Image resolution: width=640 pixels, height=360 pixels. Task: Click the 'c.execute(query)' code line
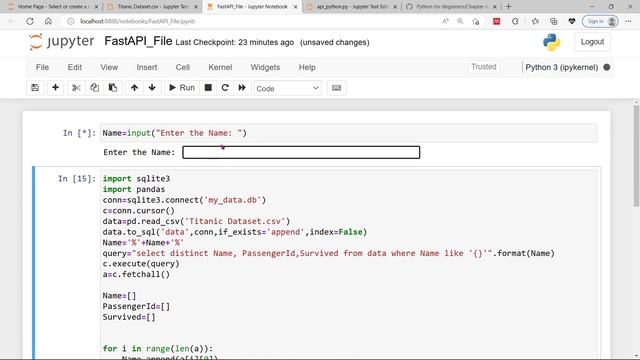(141, 264)
